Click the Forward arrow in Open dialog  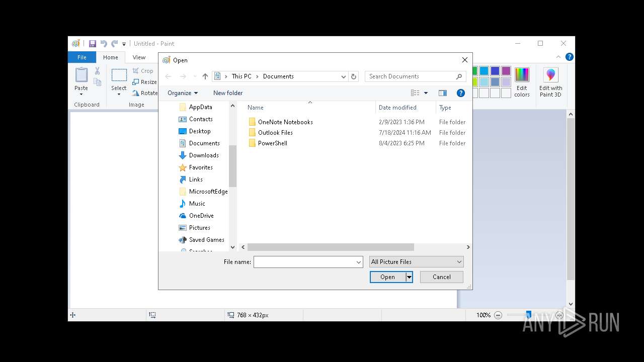[x=183, y=76]
